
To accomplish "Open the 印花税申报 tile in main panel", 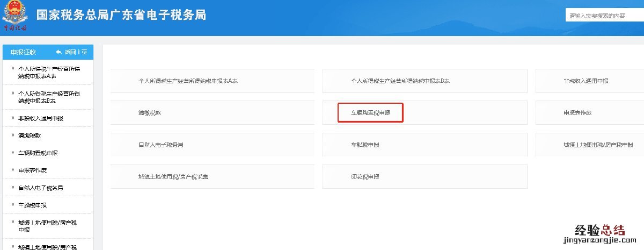I will click(365, 177).
